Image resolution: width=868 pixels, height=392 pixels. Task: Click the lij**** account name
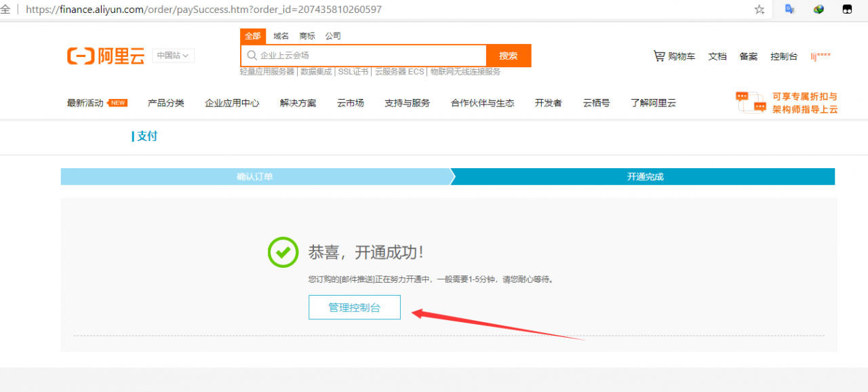[x=821, y=56]
